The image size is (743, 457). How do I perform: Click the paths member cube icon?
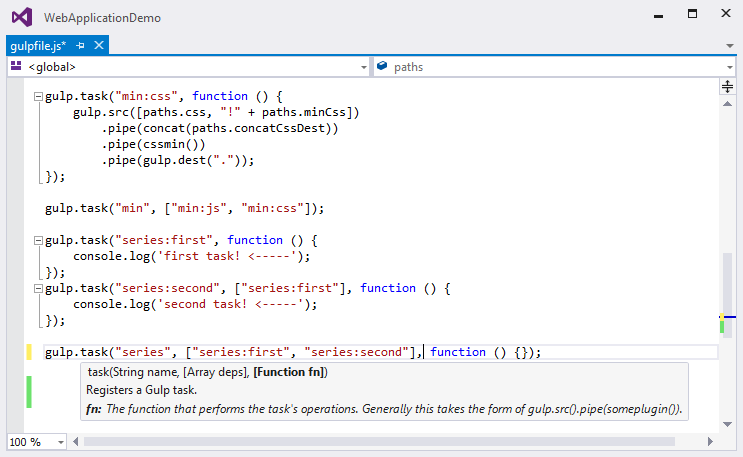pyautogui.click(x=382, y=67)
